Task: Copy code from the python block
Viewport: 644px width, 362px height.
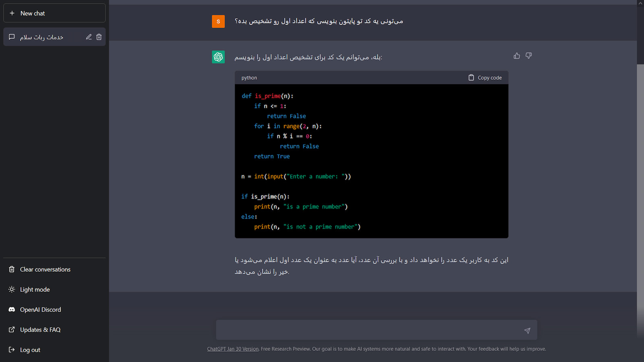Action: point(485,78)
